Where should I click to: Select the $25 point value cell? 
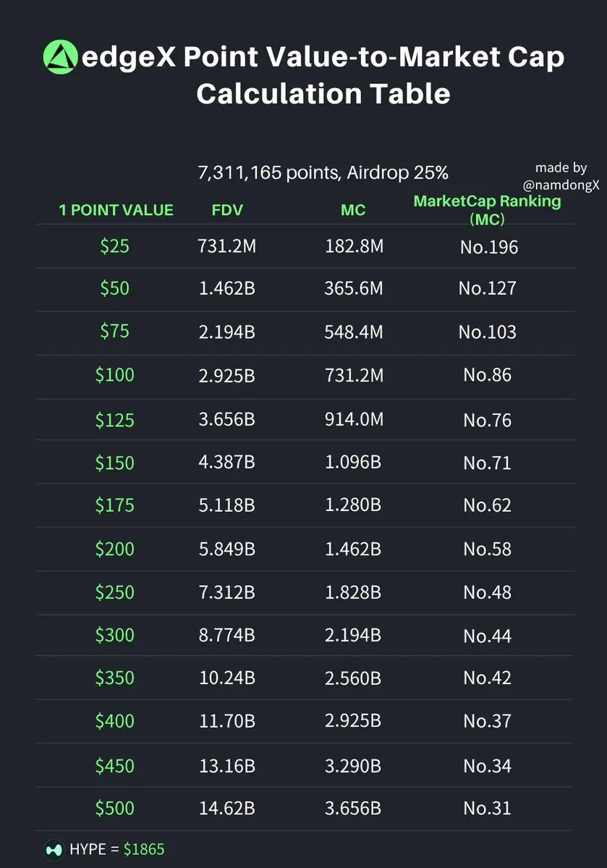pyautogui.click(x=114, y=246)
